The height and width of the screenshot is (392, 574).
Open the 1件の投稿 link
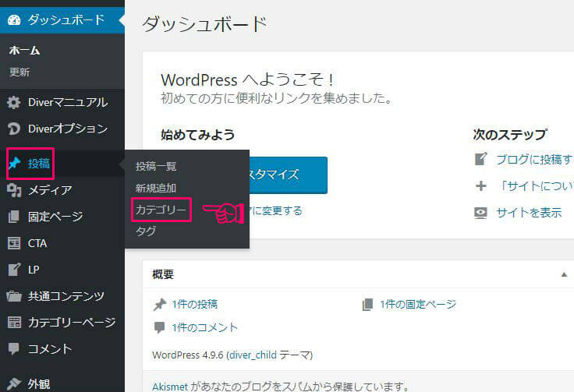195,304
